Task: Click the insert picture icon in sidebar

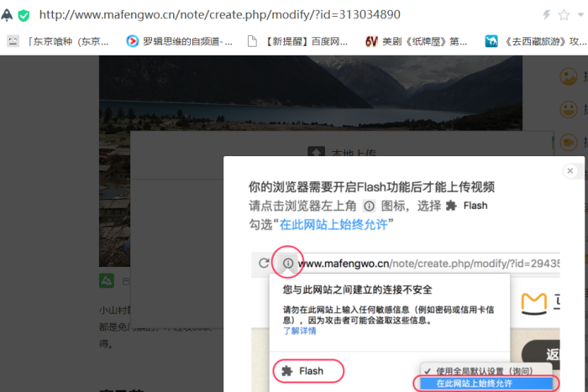Action: (x=569, y=76)
